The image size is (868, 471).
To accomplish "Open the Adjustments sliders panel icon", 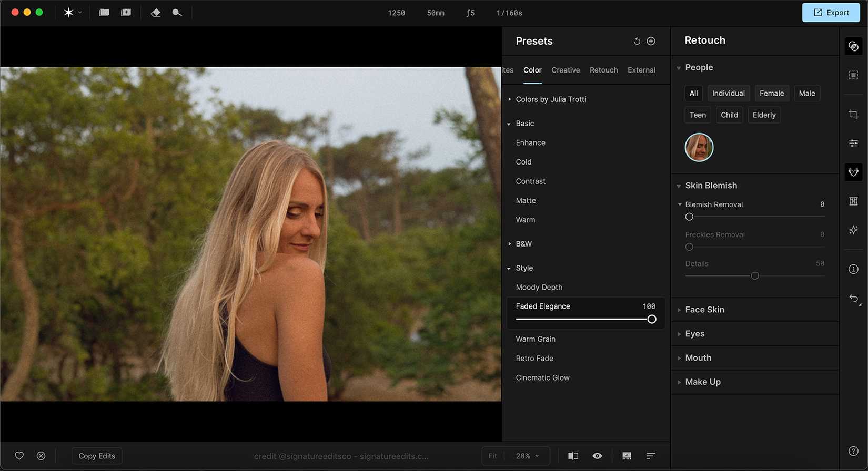I will [x=853, y=143].
